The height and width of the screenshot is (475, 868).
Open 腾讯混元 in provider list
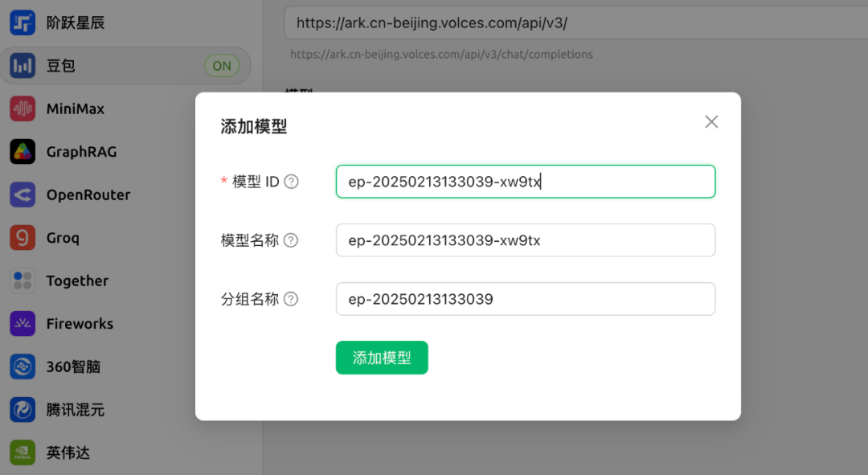point(76,410)
